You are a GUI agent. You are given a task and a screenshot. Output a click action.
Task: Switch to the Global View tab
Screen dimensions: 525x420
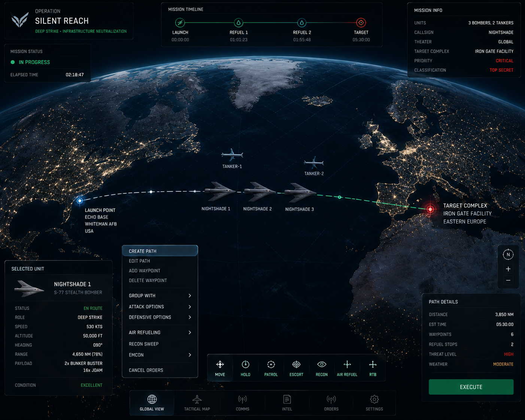152,403
